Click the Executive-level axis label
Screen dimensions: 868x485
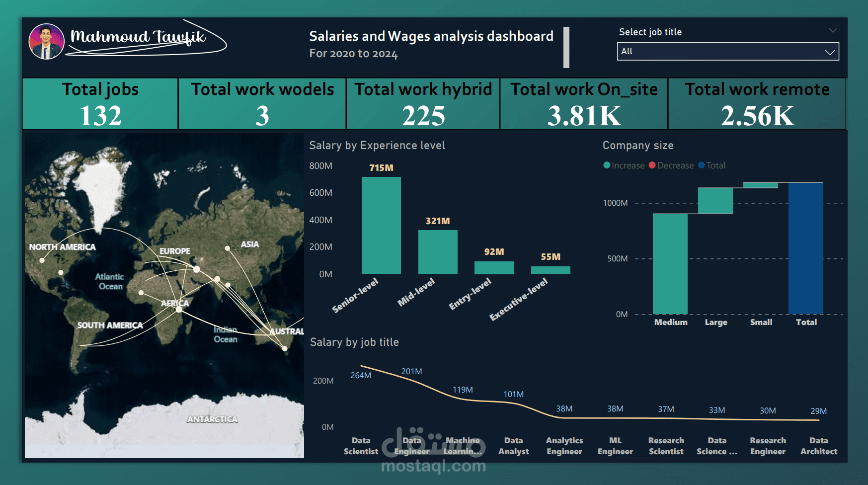point(519,299)
